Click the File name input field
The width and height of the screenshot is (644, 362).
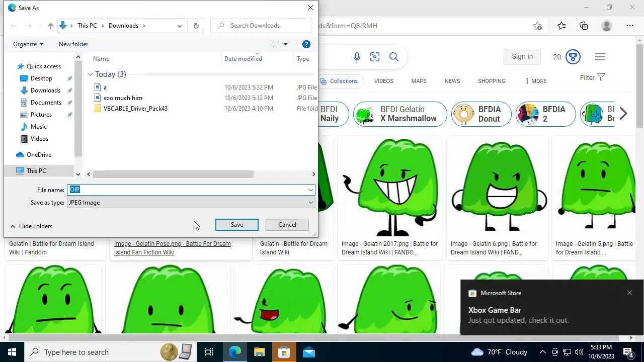(x=187, y=190)
